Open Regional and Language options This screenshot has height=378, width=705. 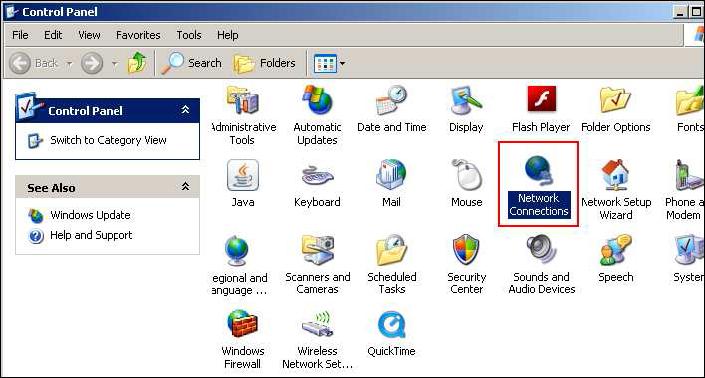coord(239,264)
